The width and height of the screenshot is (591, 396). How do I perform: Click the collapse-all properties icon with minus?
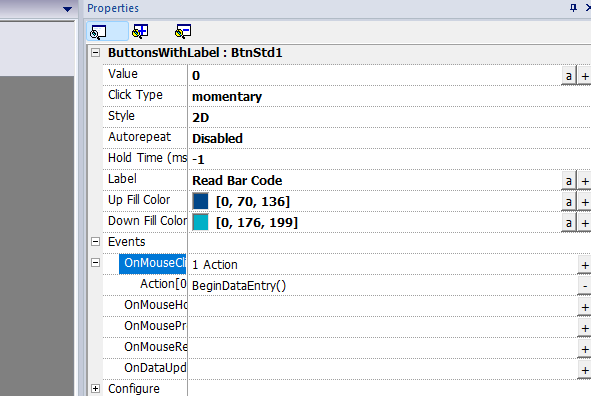(x=183, y=31)
